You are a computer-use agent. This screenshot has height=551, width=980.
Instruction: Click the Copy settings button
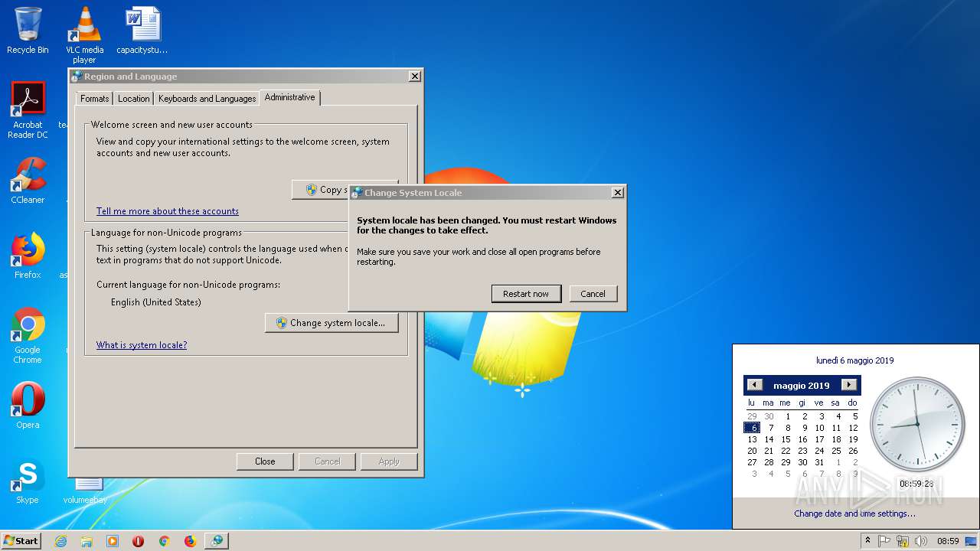coord(320,190)
